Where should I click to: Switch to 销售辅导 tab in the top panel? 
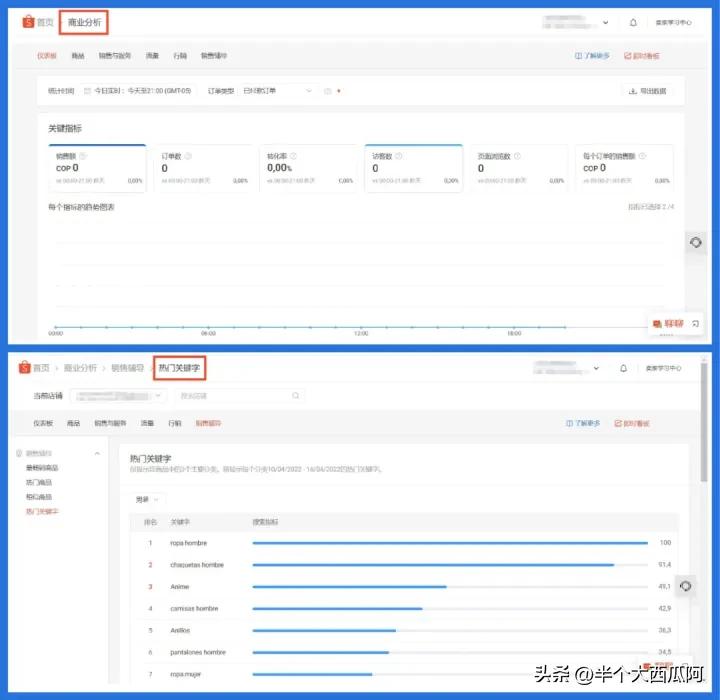coord(214,56)
